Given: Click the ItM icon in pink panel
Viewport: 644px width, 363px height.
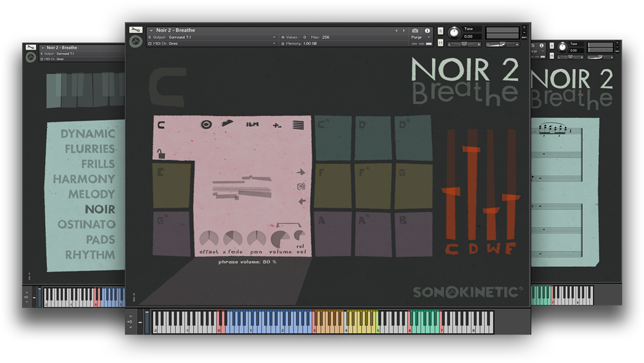Looking at the screenshot, I should pos(252,124).
